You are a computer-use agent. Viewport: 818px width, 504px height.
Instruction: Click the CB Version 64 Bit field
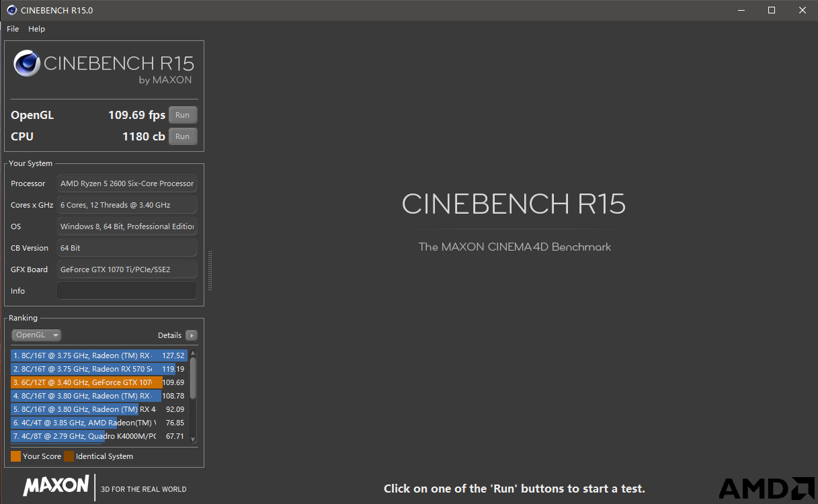[x=127, y=248]
